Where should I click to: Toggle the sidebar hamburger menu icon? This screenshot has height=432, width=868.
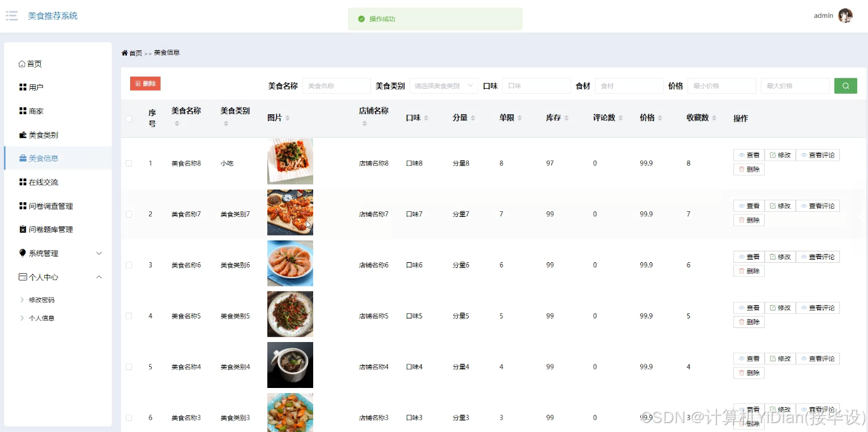pyautogui.click(x=11, y=16)
